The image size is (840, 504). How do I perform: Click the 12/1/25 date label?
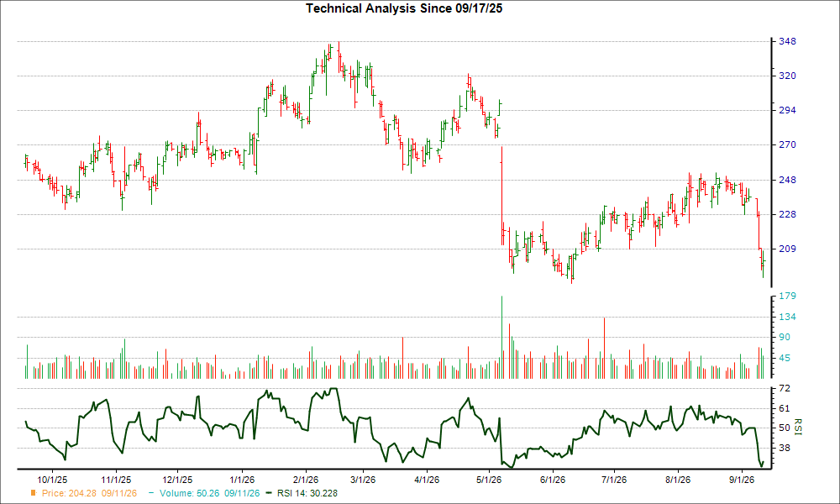[177, 480]
